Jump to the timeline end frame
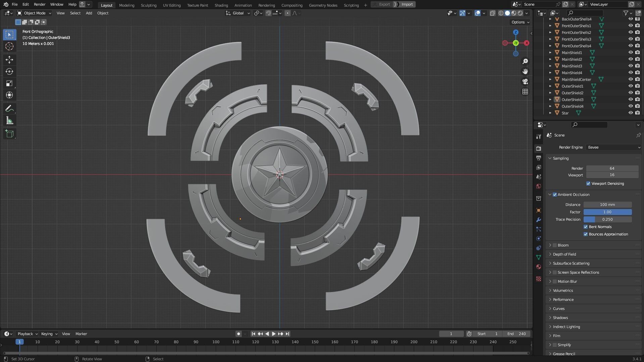Viewport: 644px width, 362px height. click(288, 334)
